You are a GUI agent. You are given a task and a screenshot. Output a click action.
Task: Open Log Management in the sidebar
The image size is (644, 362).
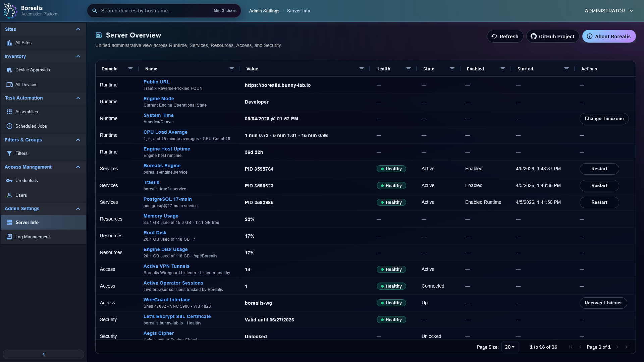pos(43,237)
